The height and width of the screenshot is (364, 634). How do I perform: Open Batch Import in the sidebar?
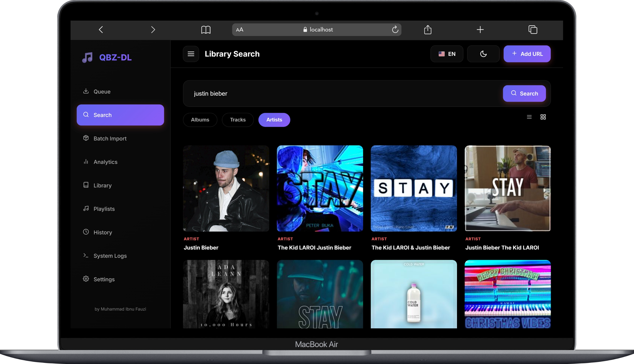[x=120, y=139]
